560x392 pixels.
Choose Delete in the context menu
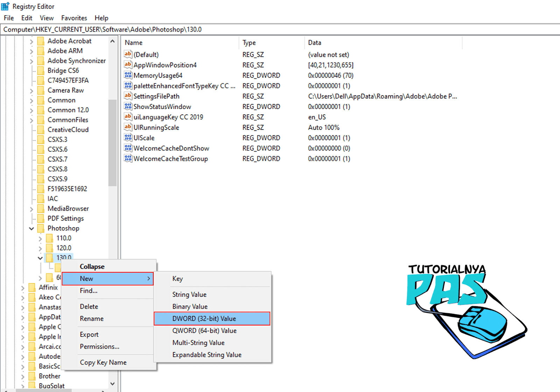tap(108, 307)
